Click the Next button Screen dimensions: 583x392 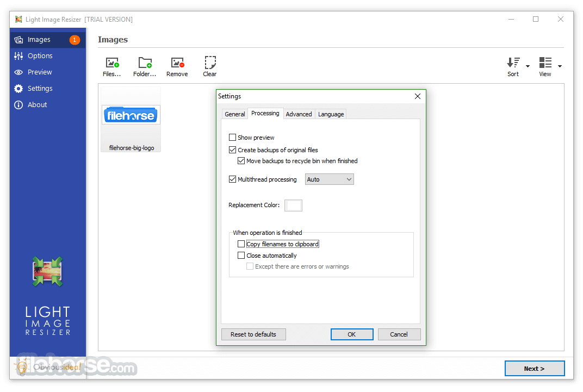coord(534,369)
